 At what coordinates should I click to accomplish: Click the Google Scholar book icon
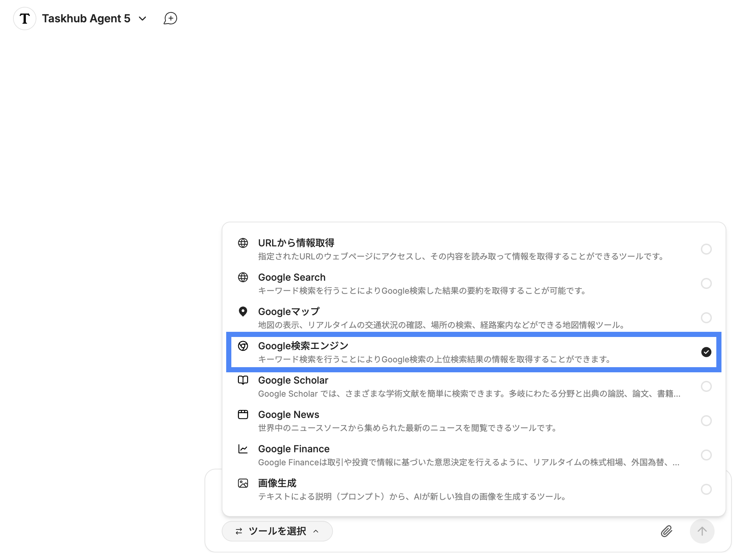tap(243, 380)
